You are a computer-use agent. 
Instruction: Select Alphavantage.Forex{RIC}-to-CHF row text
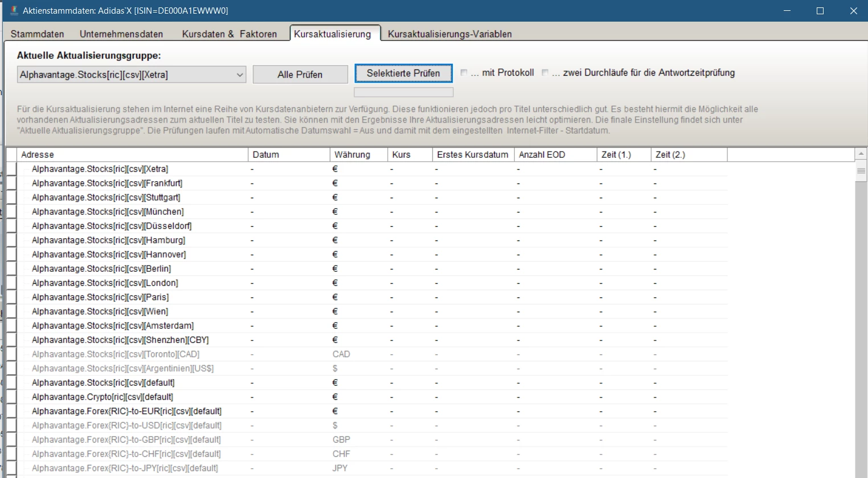tap(126, 454)
